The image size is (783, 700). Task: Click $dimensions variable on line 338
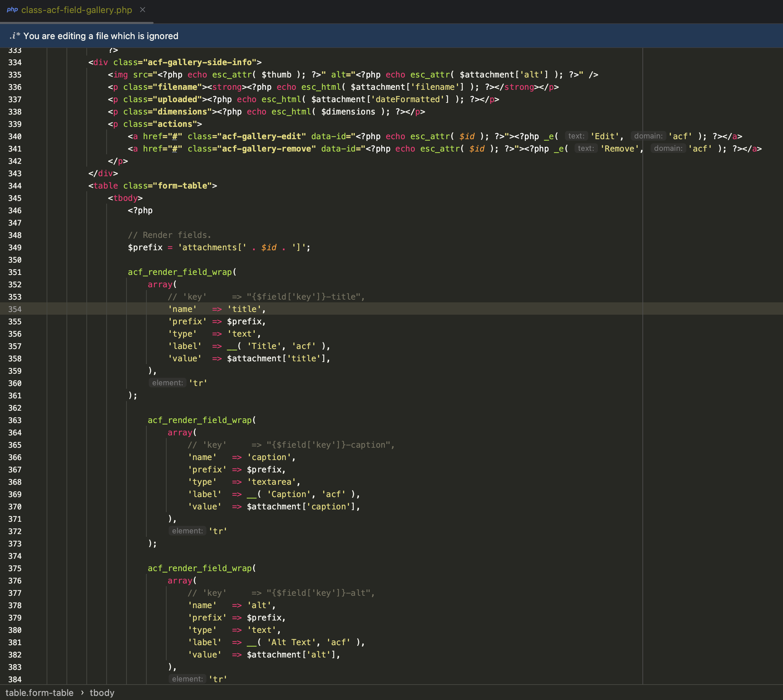point(348,111)
